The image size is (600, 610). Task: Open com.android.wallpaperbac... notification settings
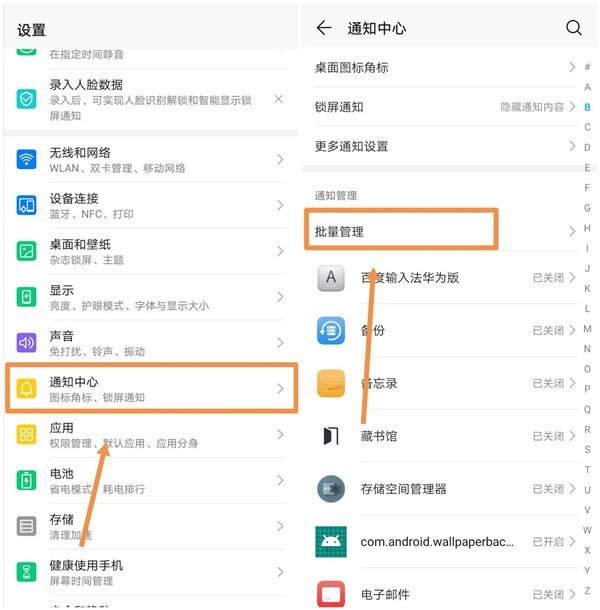coord(445,542)
